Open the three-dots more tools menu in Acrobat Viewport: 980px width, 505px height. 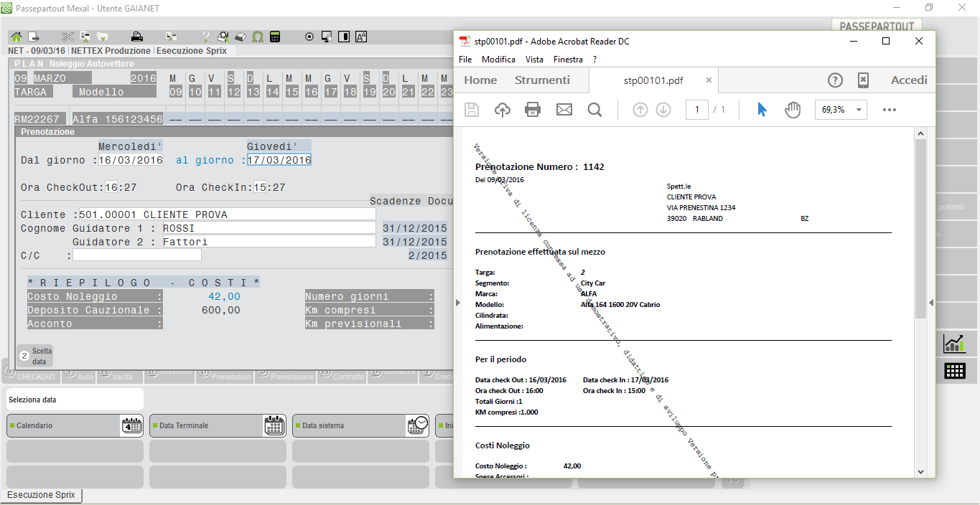point(890,110)
